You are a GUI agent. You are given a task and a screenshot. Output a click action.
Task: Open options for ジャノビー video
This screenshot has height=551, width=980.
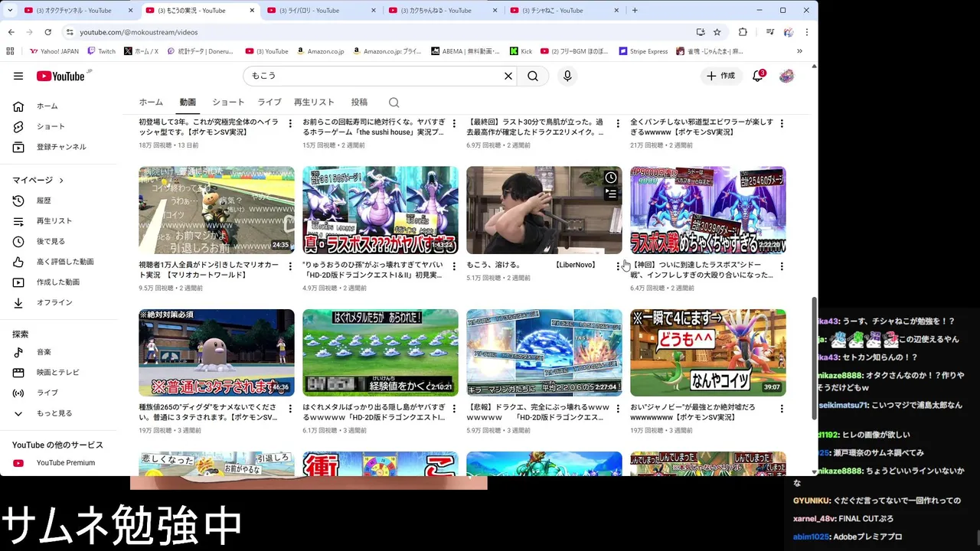click(x=782, y=409)
